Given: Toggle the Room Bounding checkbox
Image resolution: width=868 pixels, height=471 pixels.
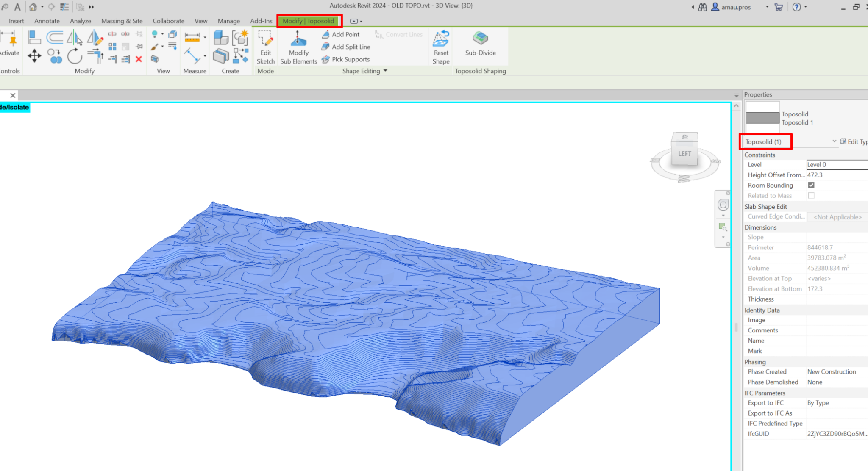Looking at the screenshot, I should pos(811,185).
